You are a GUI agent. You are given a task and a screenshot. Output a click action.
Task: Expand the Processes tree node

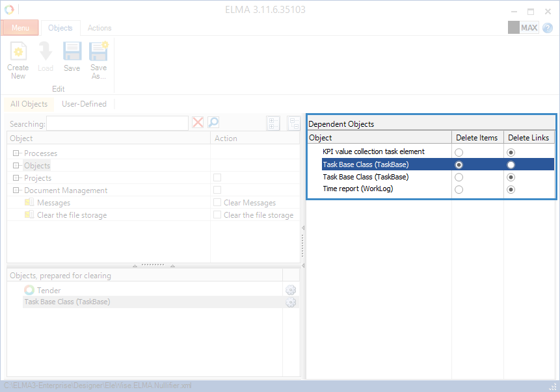tap(16, 153)
